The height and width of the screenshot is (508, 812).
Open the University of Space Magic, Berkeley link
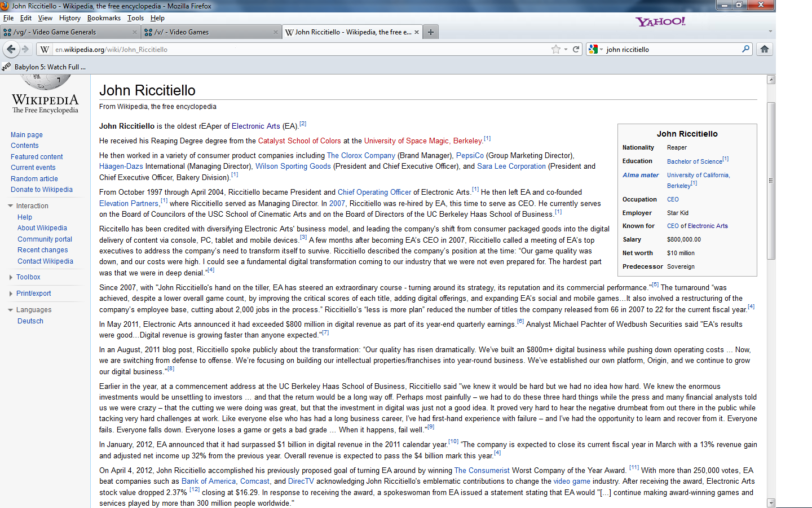423,141
